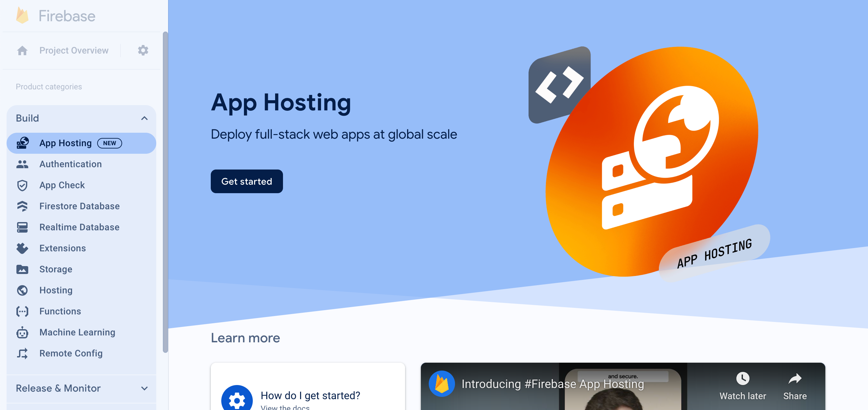Click the Authentication icon in sidebar

[x=23, y=164]
